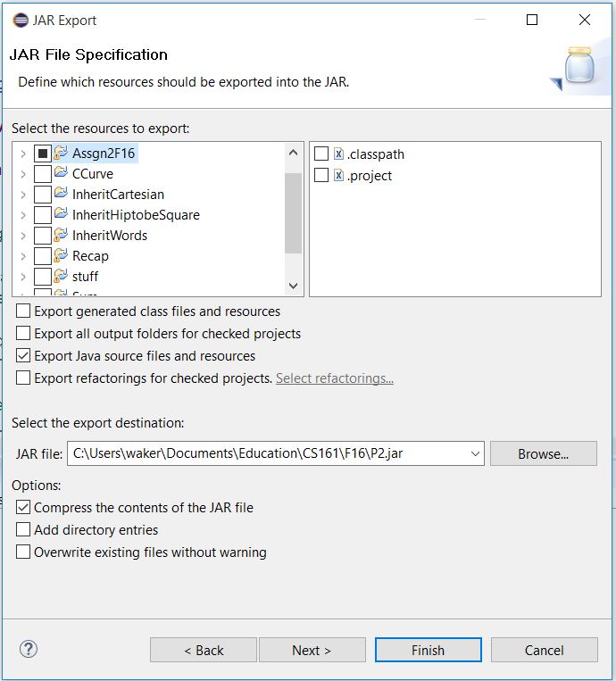Check the InheritWords project checkbox
Image resolution: width=616 pixels, height=681 pixels.
(43, 236)
